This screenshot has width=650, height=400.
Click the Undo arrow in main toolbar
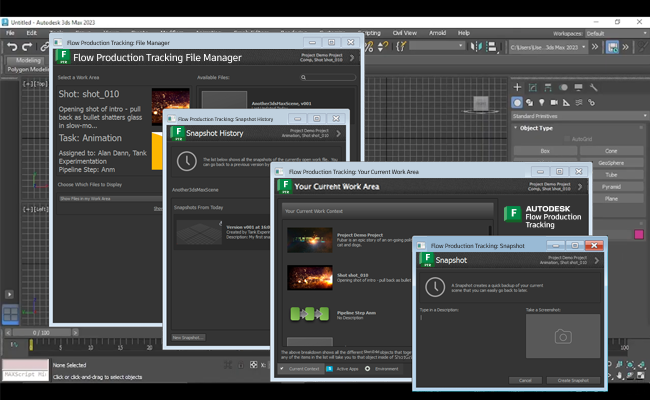click(x=12, y=47)
